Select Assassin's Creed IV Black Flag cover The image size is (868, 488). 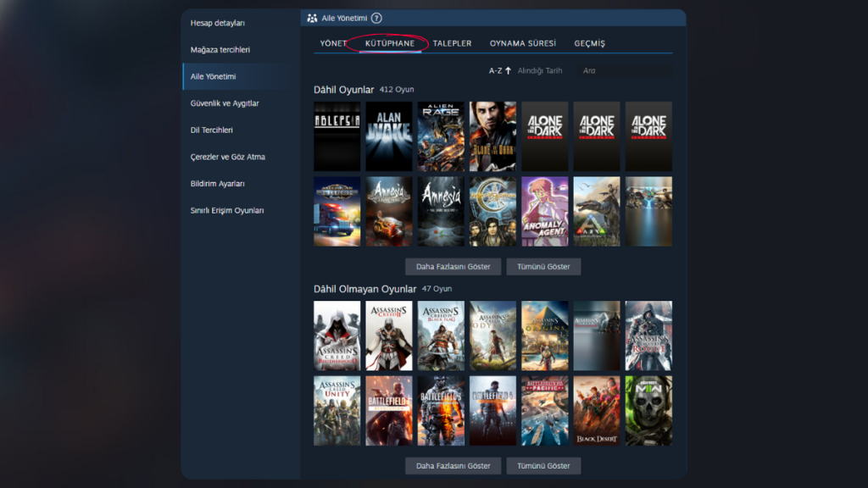(x=441, y=335)
